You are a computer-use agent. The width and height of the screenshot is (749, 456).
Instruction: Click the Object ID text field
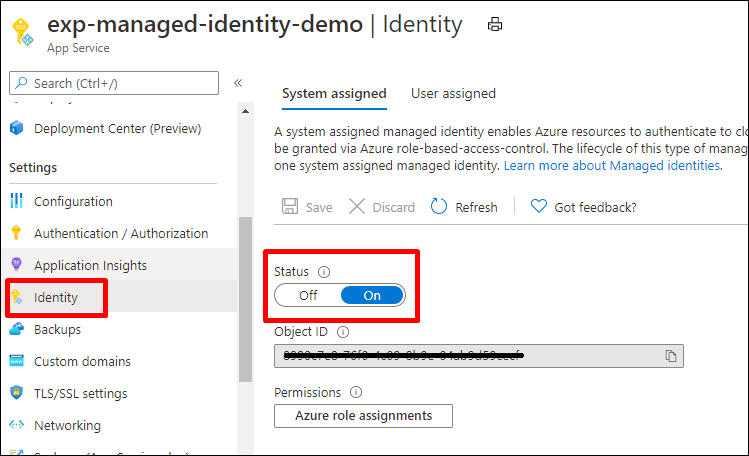[x=479, y=356]
